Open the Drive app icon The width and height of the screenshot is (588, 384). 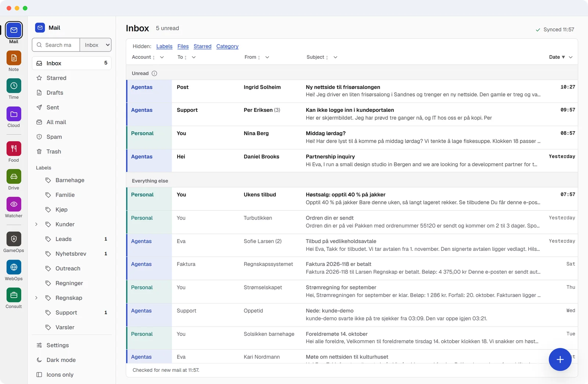pos(14,177)
